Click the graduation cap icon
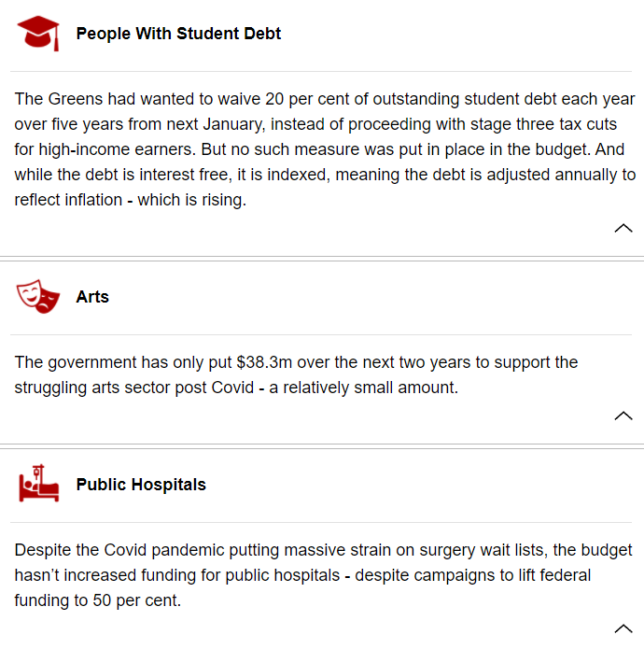Viewport: 644px width, 649px height. coord(38,34)
